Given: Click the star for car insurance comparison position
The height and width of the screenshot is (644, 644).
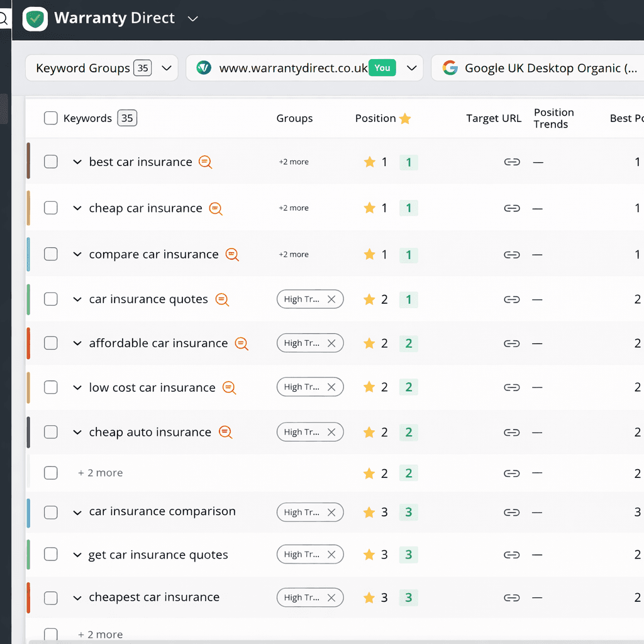Looking at the screenshot, I should [x=369, y=512].
